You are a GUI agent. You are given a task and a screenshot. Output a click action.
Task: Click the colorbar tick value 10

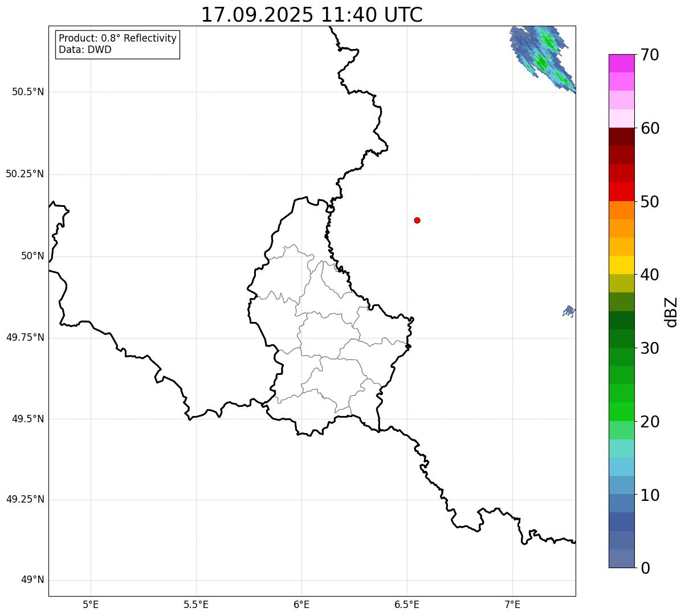tap(650, 495)
